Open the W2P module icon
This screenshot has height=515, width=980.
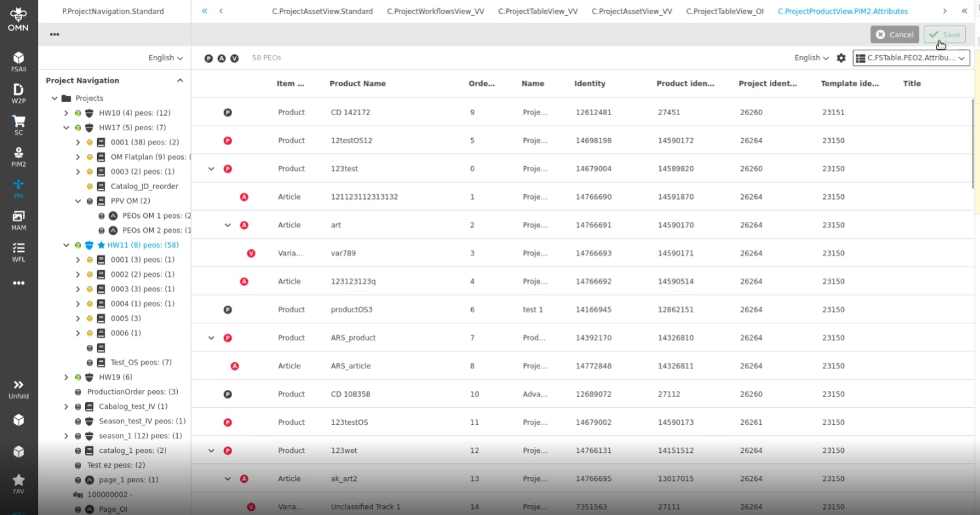pos(18,92)
